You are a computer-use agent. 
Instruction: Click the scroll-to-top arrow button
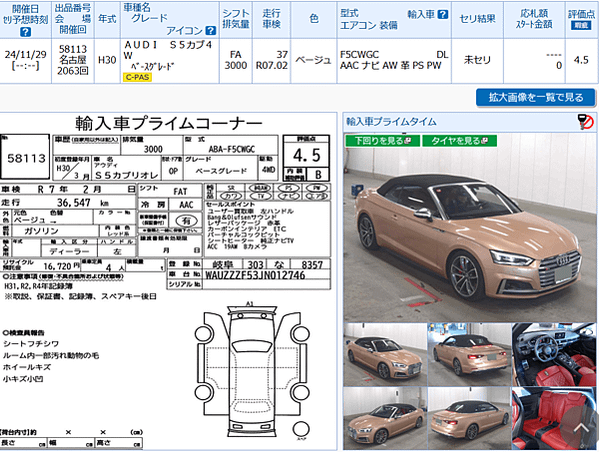coord(581,427)
